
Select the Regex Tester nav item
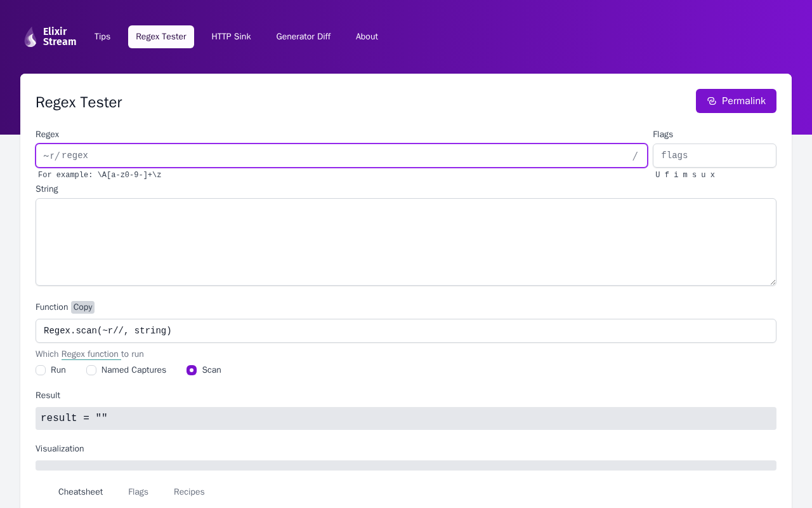[x=161, y=37]
